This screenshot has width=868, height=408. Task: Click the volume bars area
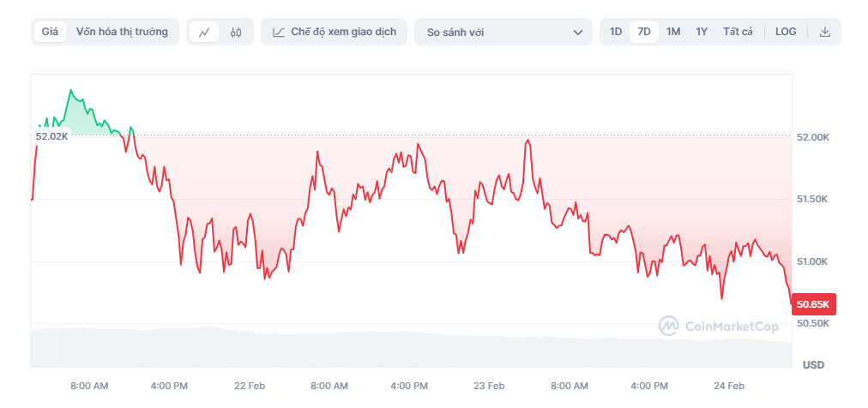point(412,347)
